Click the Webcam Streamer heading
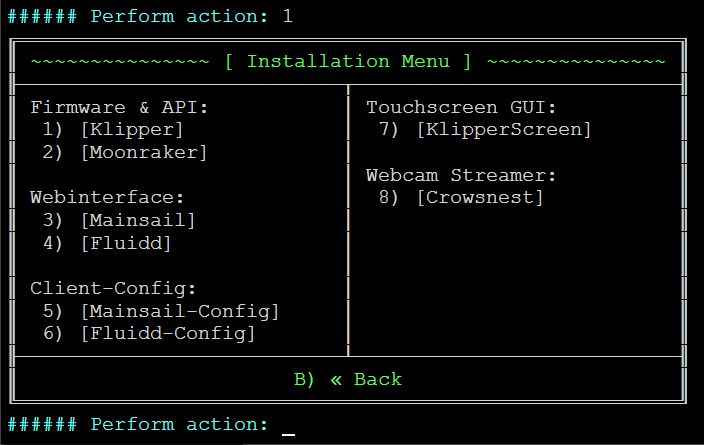 point(462,175)
